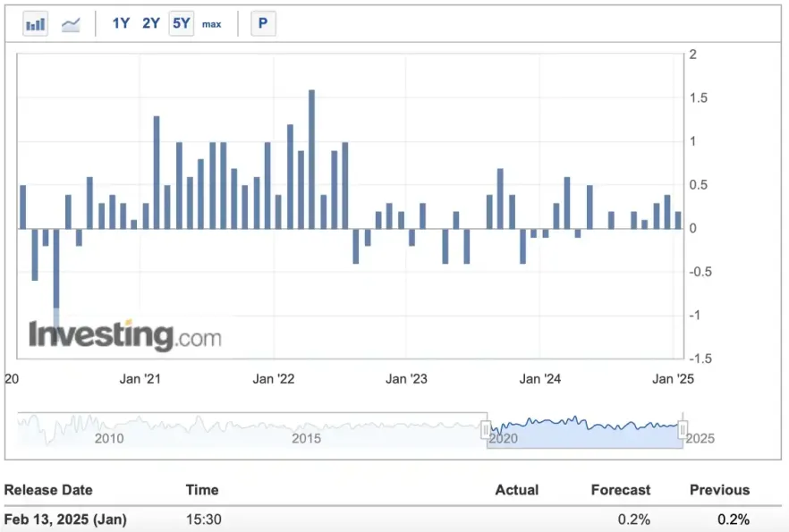This screenshot has width=789, height=532.
Task: Click the Actual column header
Action: [517, 490]
